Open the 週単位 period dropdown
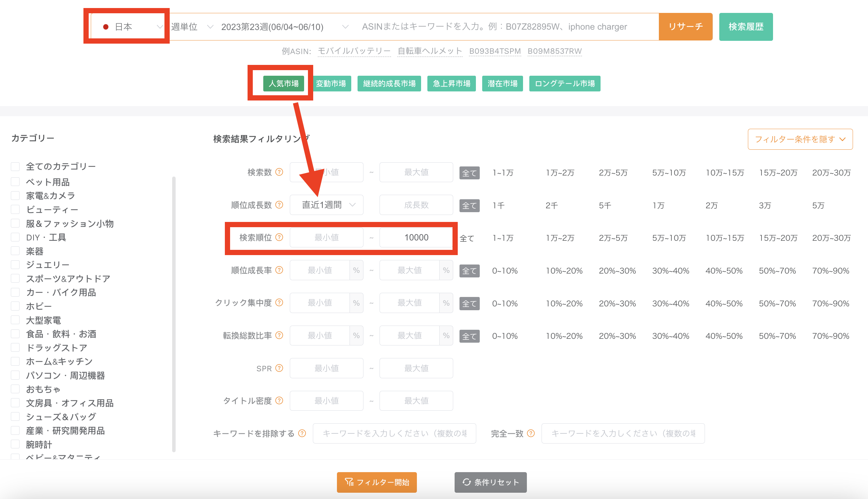 pyautogui.click(x=192, y=27)
